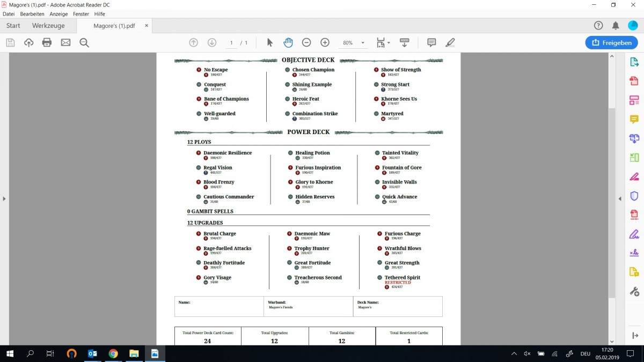Open the Windows Start menu
The height and width of the screenshot is (362, 644).
(x=10, y=353)
